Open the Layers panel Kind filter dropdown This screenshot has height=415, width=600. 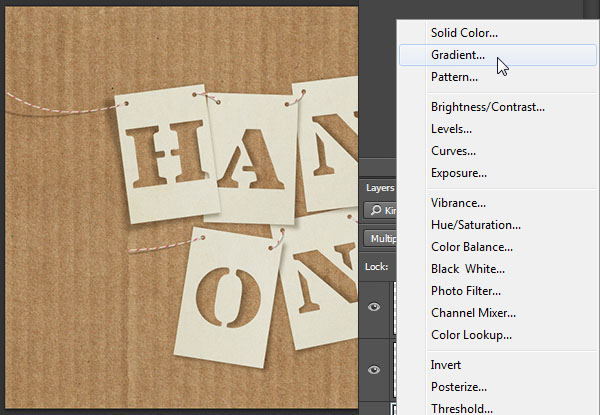click(380, 210)
